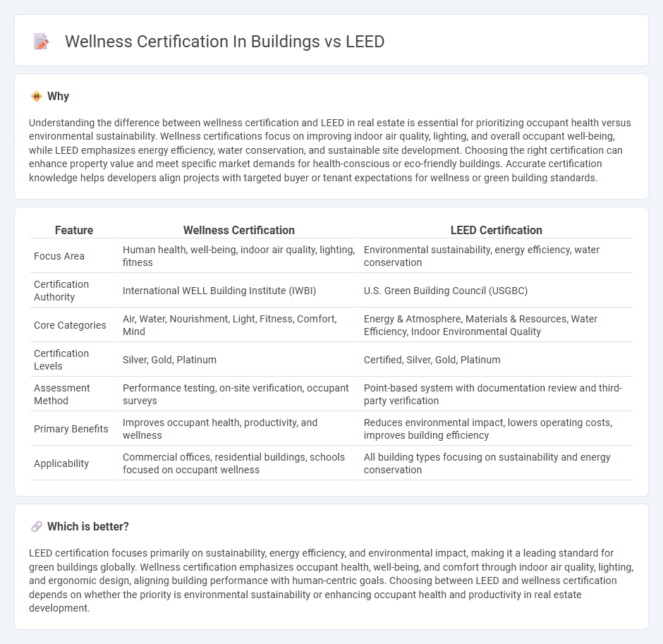The image size is (663, 644).
Task: Select the page title Wellness Certification In Buildings vs LEED
Action: click(x=224, y=42)
